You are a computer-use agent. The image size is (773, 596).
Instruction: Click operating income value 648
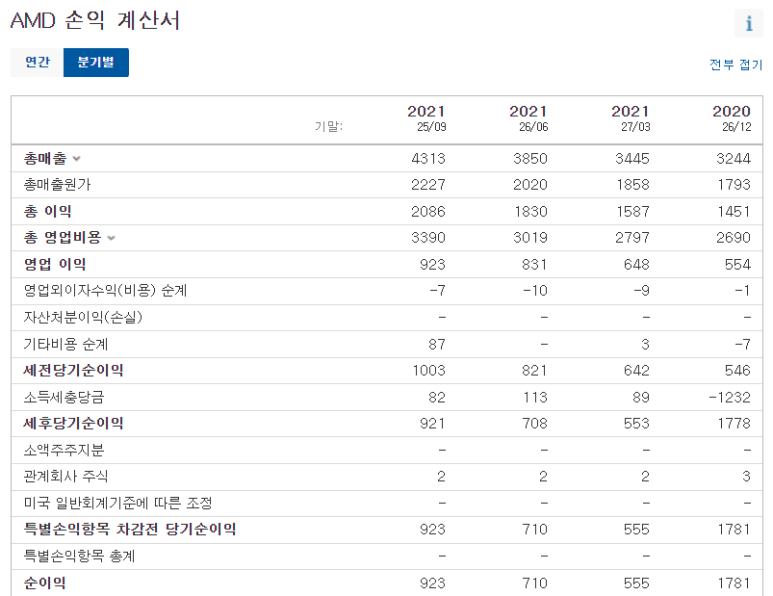coord(637,265)
